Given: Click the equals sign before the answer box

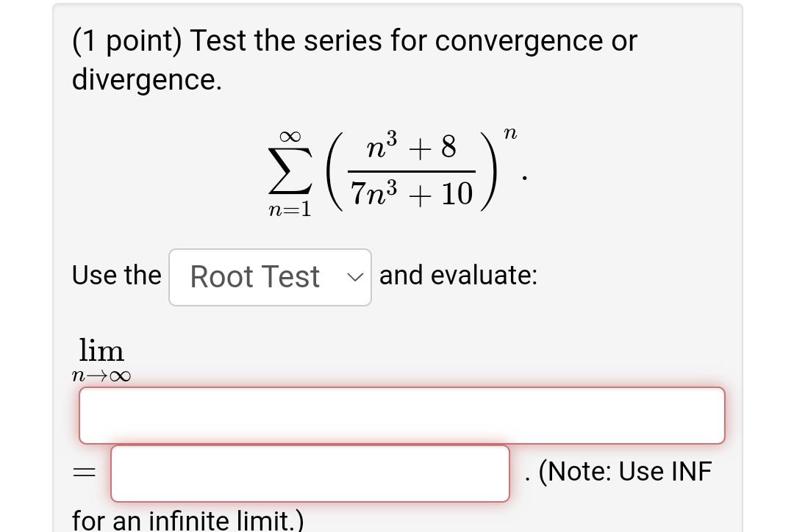Looking at the screenshot, I should pos(83,472).
